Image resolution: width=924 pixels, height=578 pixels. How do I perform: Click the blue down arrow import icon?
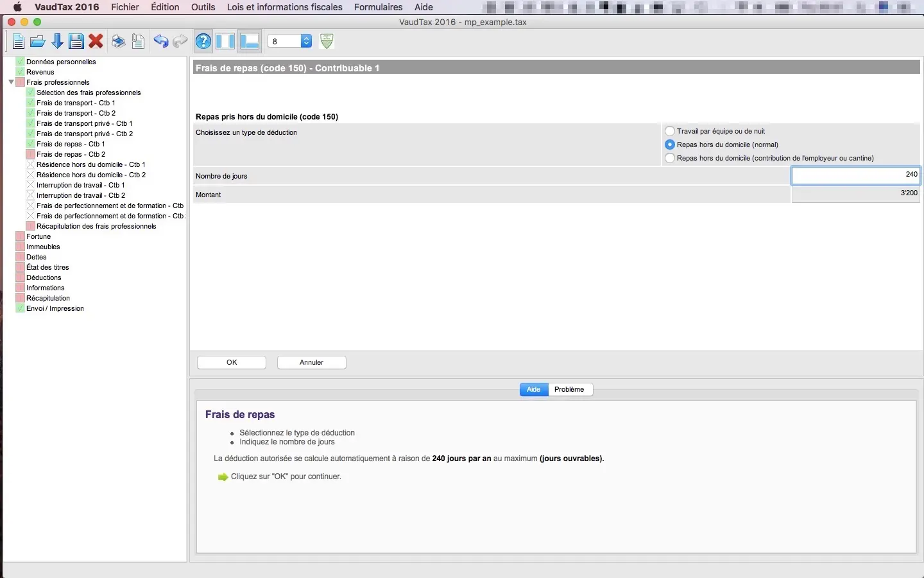tap(57, 42)
